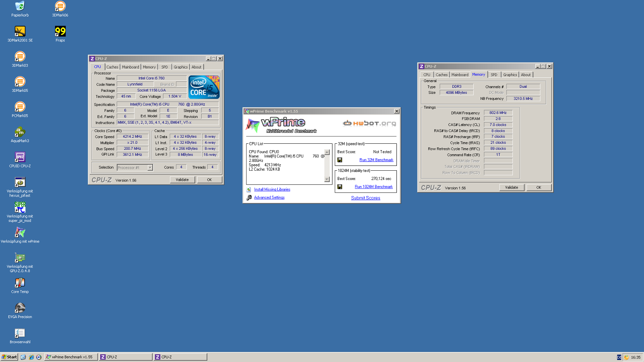Viewport: 644px width, 362px height.
Task: Click the taskbar clock showing 16:35
Action: [x=636, y=358]
